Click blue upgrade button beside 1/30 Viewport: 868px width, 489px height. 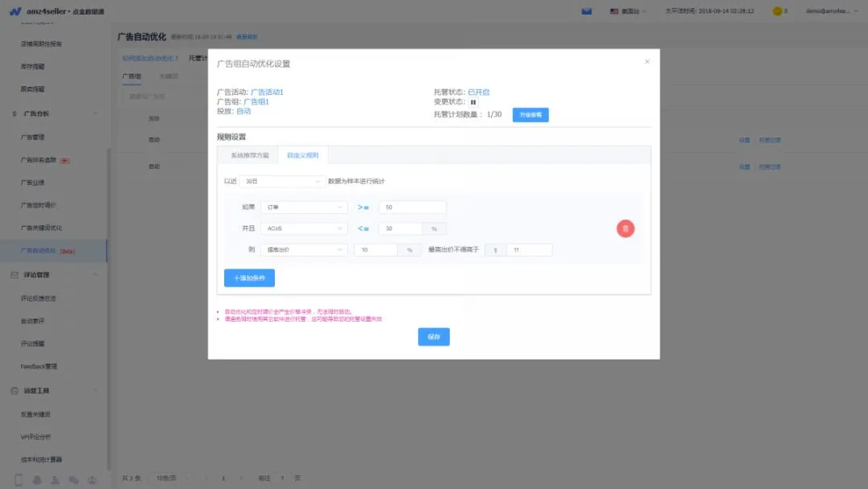pyautogui.click(x=530, y=115)
